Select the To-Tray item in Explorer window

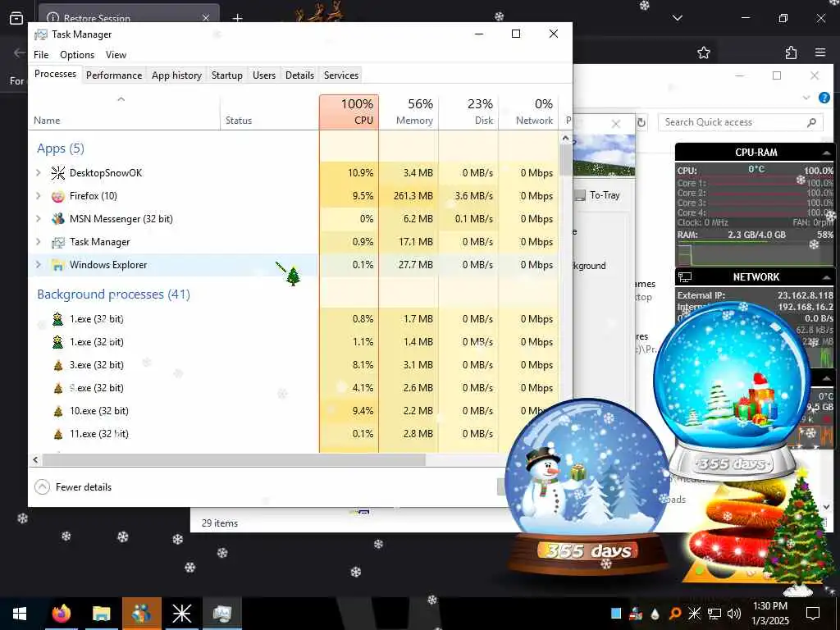point(597,195)
